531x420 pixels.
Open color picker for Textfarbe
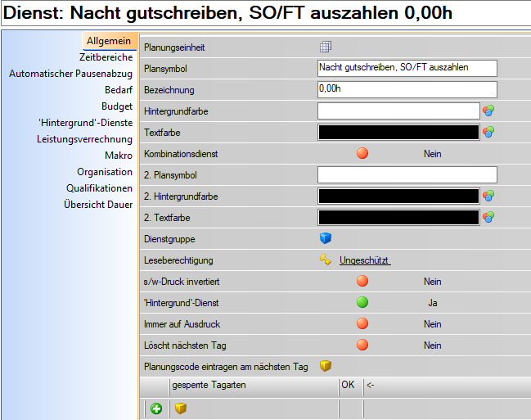[488, 132]
